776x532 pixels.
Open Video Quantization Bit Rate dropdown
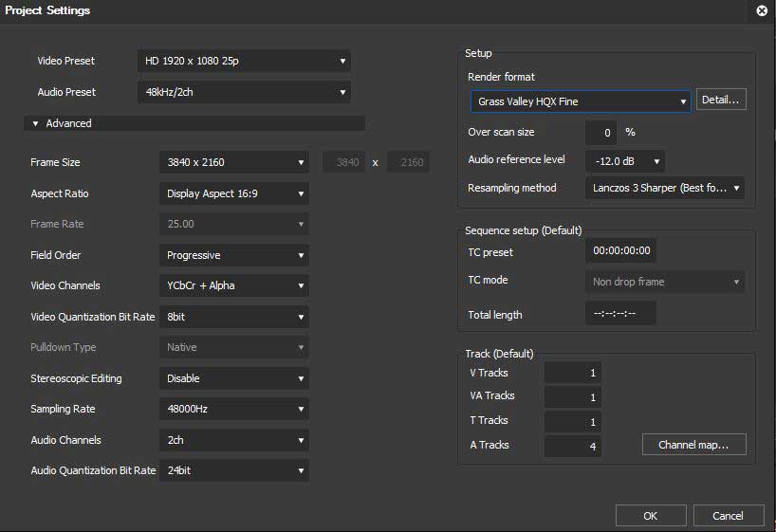coord(234,317)
